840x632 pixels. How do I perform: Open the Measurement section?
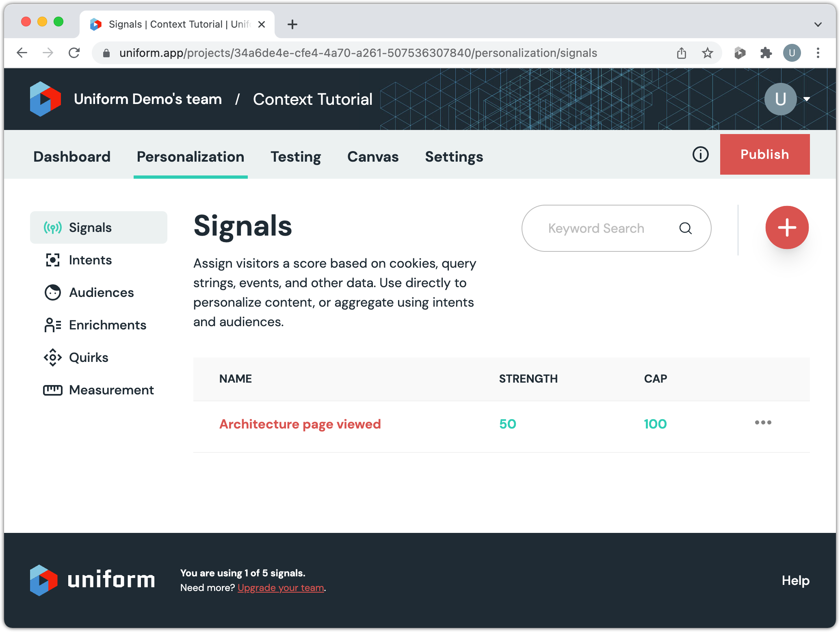(111, 390)
